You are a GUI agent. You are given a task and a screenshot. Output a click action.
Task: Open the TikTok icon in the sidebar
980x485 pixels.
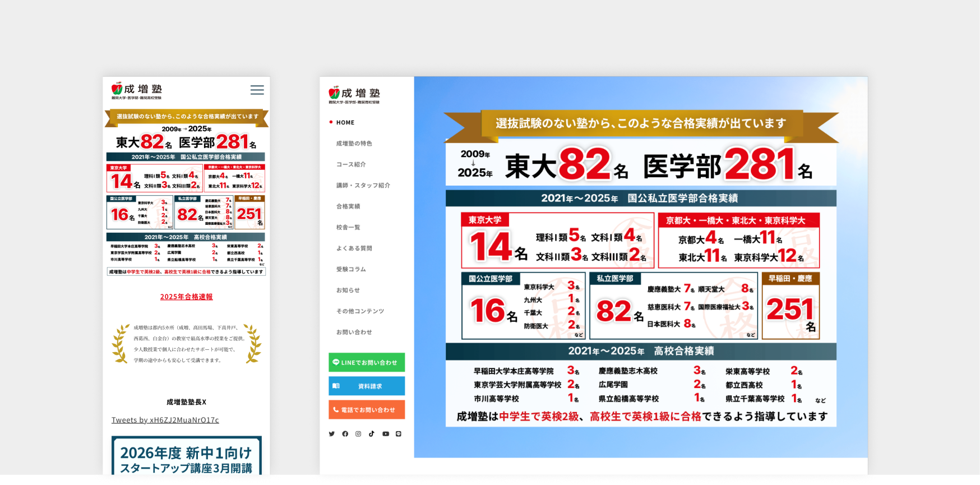click(371, 434)
